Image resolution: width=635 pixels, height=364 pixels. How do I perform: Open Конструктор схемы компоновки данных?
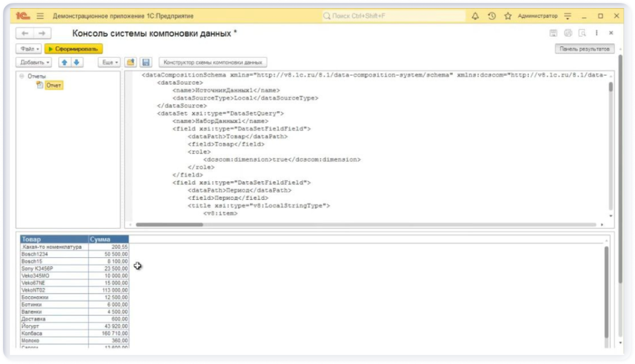[213, 62]
